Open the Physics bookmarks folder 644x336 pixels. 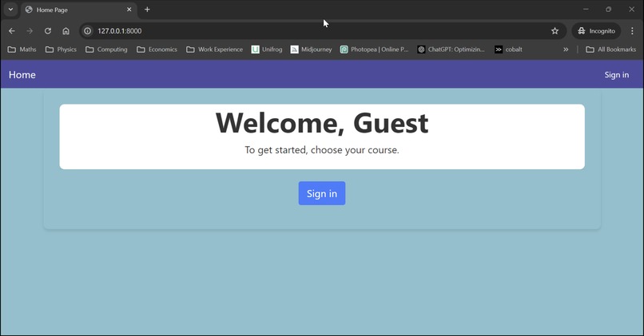point(61,49)
